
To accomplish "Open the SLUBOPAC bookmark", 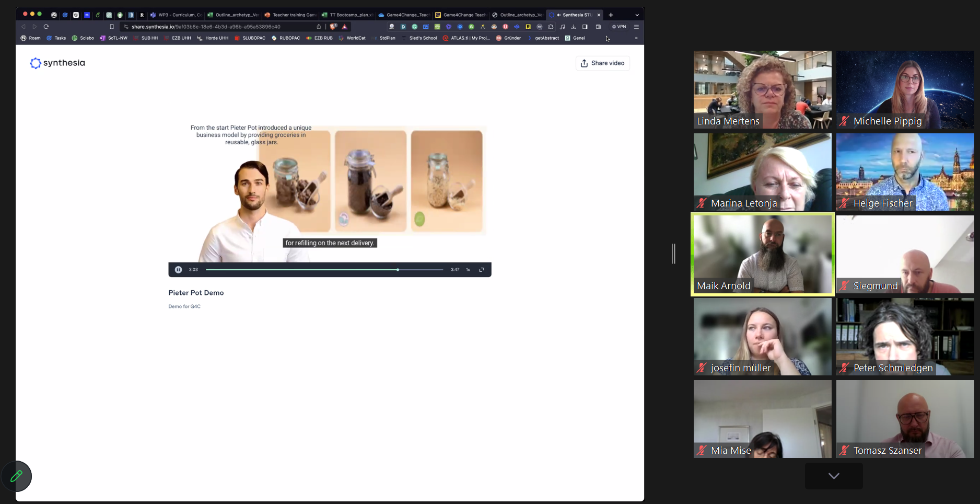I will (250, 38).
